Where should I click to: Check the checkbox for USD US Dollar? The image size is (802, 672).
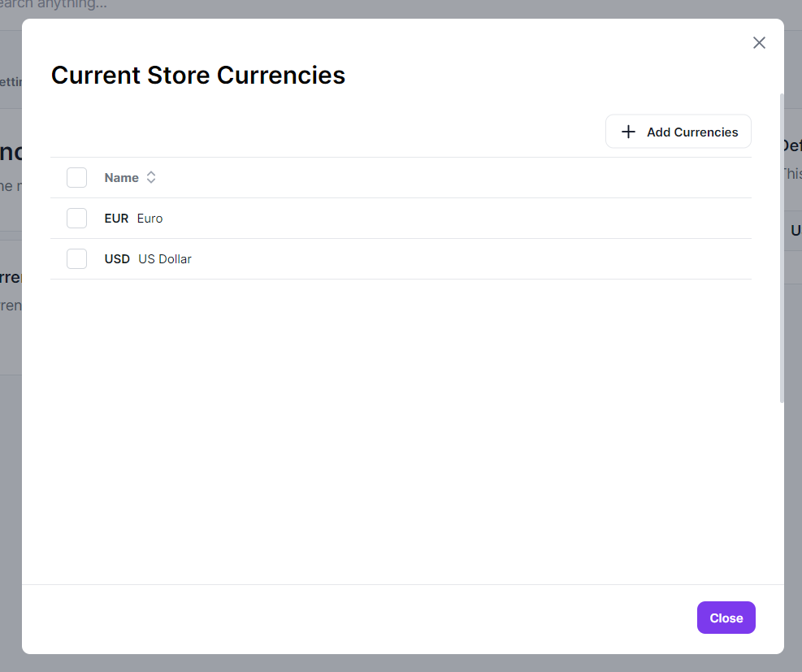76,258
